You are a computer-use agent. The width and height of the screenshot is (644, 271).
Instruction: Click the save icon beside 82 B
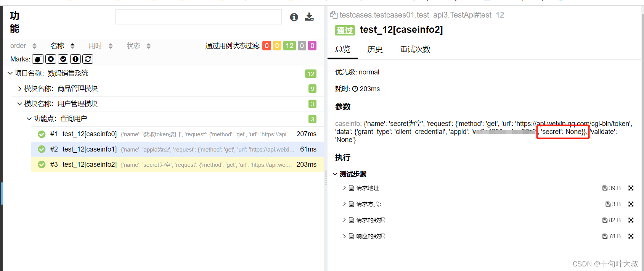pos(605,220)
